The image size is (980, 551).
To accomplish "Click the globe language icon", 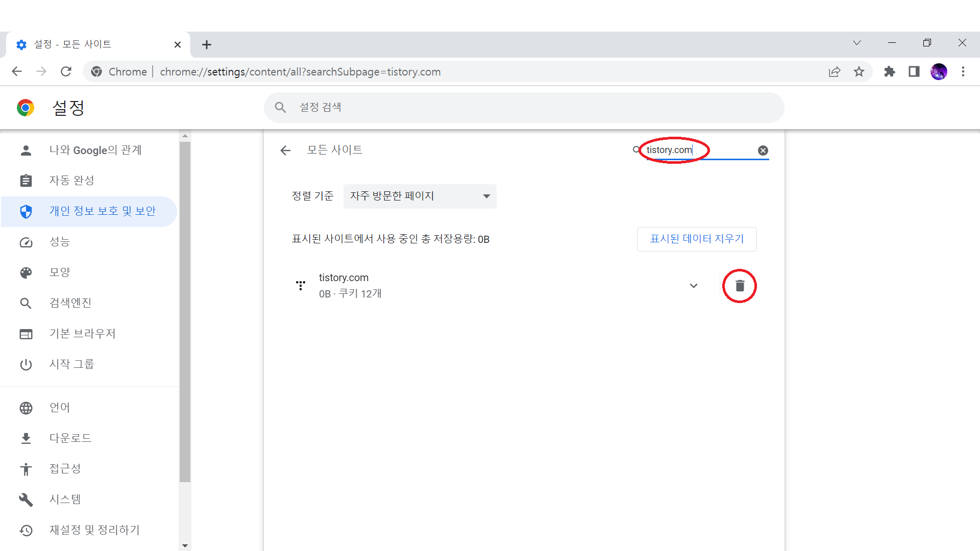I will [26, 408].
